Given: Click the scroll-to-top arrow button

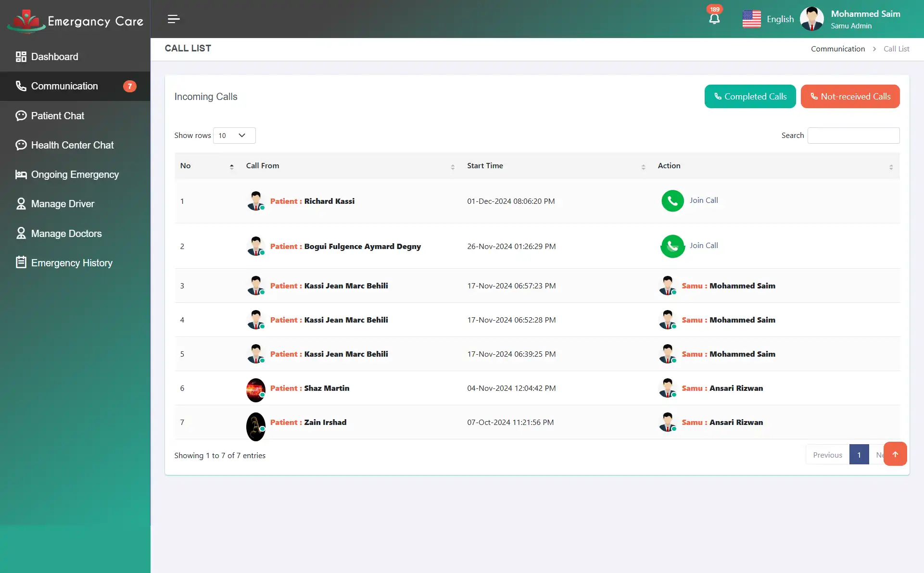Looking at the screenshot, I should point(895,453).
